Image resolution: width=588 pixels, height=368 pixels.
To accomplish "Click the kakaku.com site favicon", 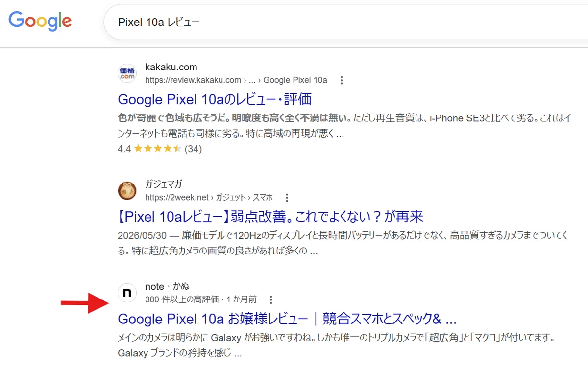I will coord(127,73).
